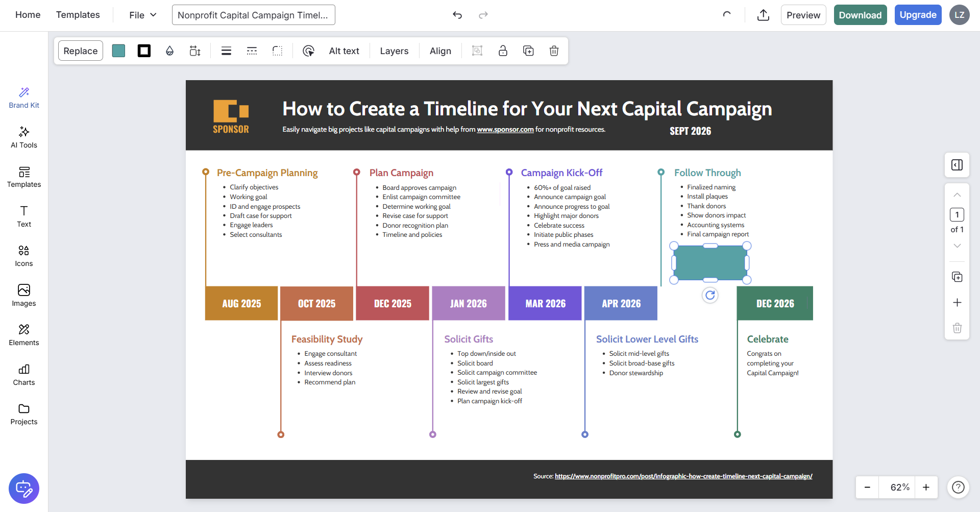This screenshot has height=512, width=980.
Task: Toggle the right side panel collapse button
Action: tap(957, 165)
